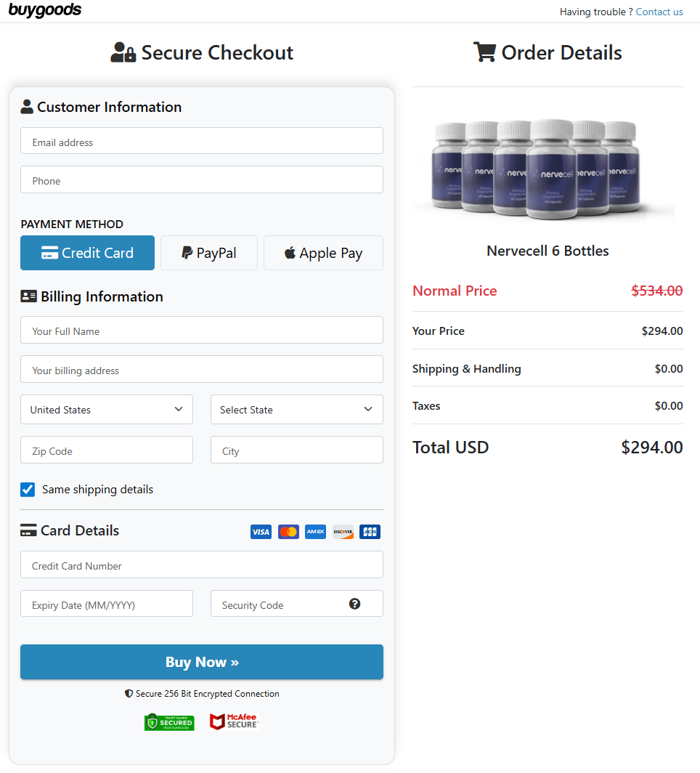Select Credit Card payment method
The image size is (700, 773).
(87, 253)
